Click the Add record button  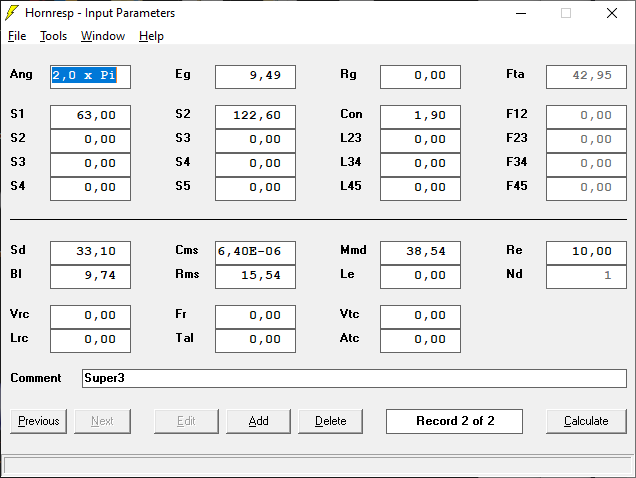258,421
